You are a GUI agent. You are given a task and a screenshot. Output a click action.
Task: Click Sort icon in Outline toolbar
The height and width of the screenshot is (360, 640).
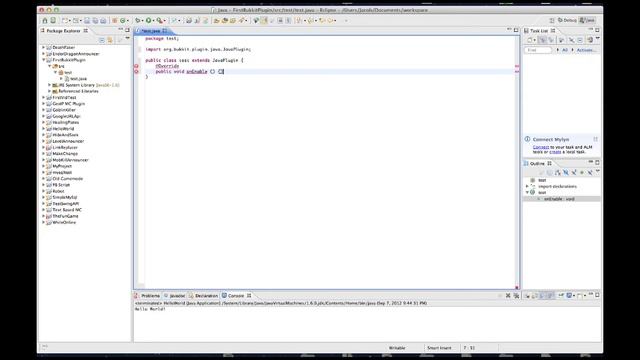(558, 173)
